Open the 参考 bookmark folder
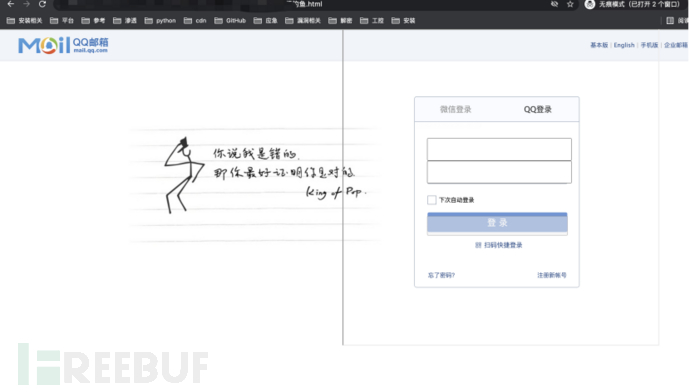The height and width of the screenshot is (392, 690). [93, 20]
